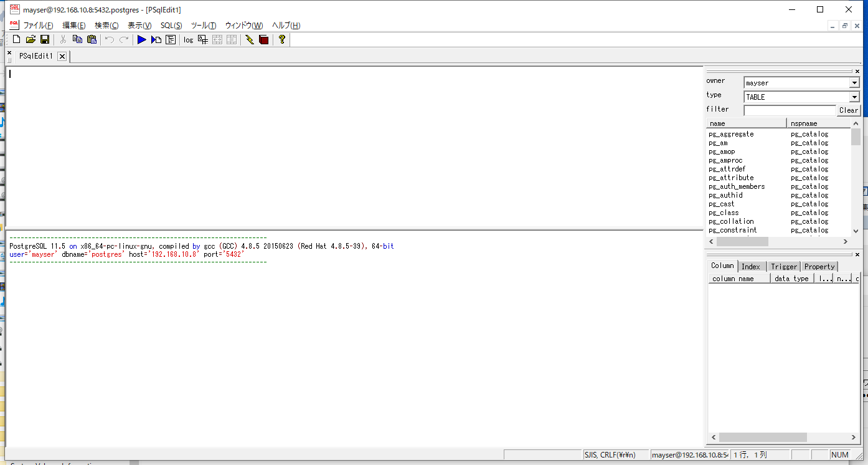Open the 編集(E) menu

[74, 26]
